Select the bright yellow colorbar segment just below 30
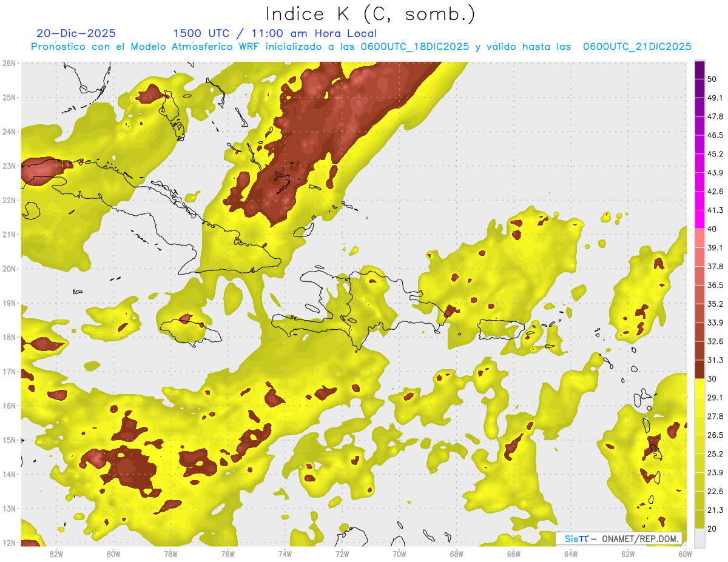Image resolution: width=728 pixels, height=562 pixels. (x=699, y=388)
